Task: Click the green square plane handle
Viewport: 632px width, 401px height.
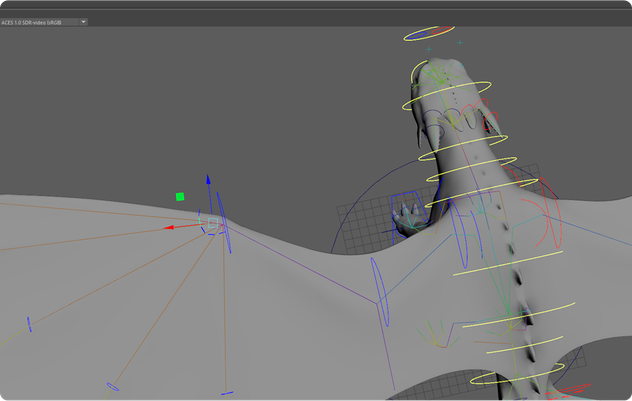Action: click(180, 197)
